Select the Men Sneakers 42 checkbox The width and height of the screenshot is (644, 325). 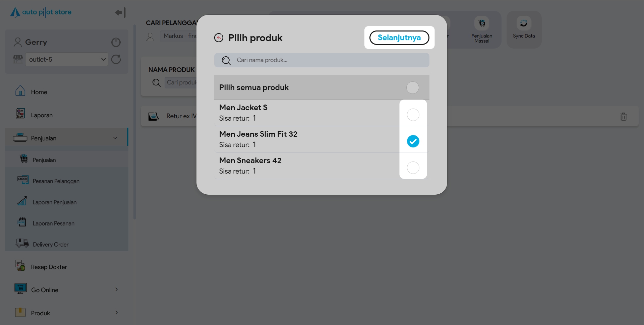tap(413, 168)
